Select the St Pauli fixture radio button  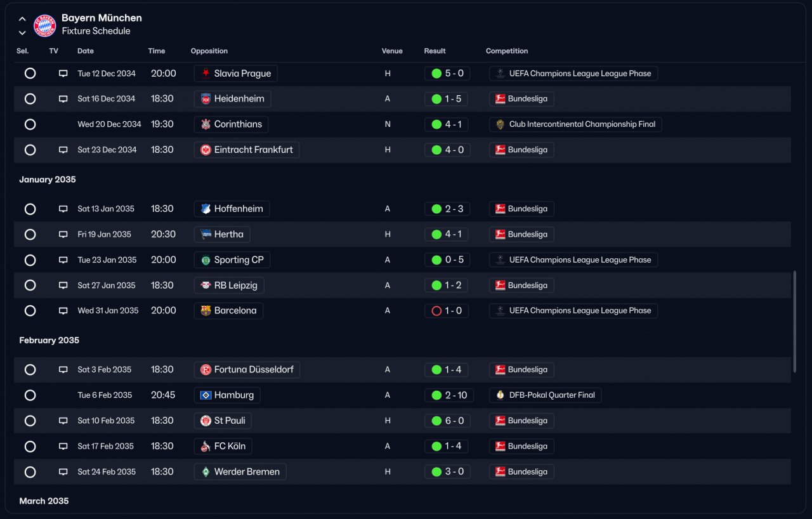(30, 421)
